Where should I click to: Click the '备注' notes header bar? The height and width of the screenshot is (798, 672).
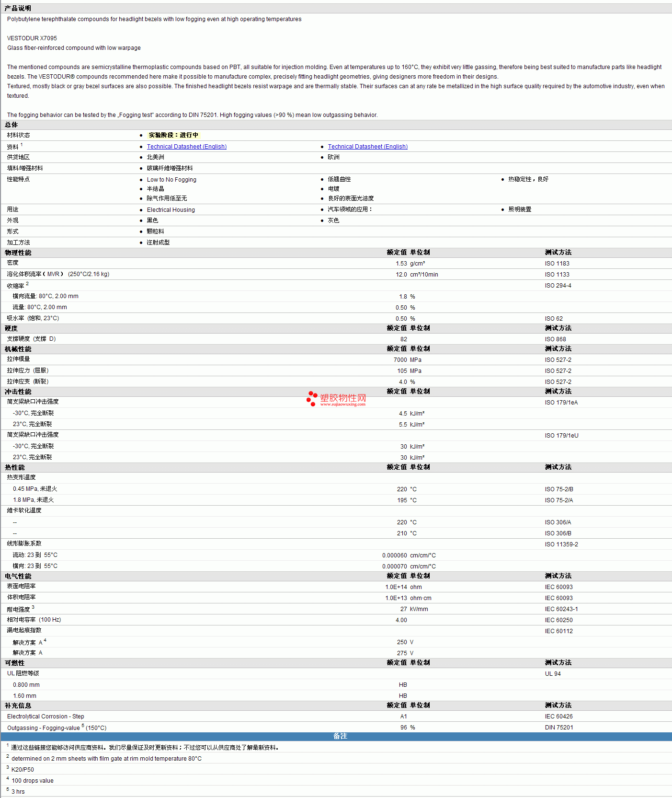coord(336,736)
